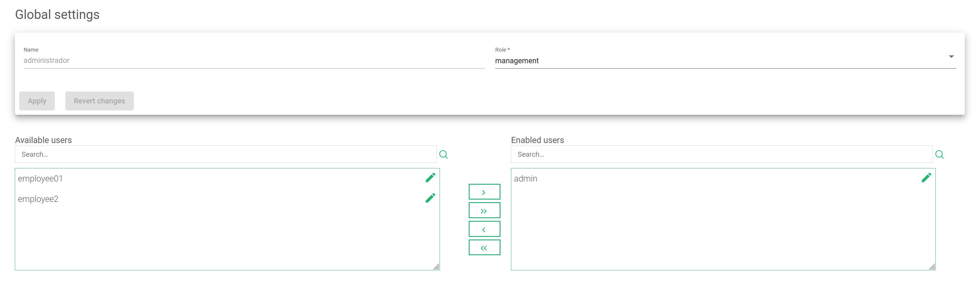Image resolution: width=980 pixels, height=282 pixels.
Task: Move selected user back with single left arrow
Action: click(484, 229)
